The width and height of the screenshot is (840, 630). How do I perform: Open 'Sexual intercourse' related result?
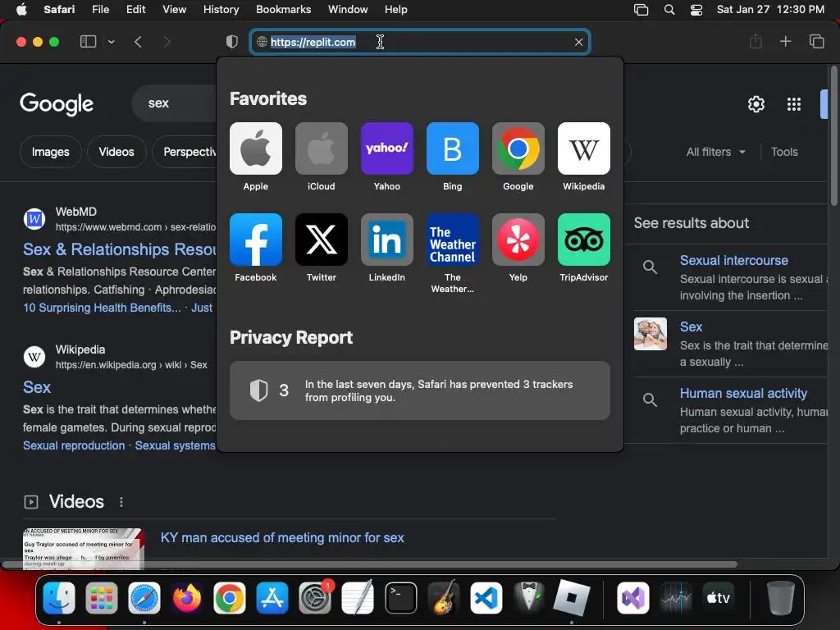(734, 260)
